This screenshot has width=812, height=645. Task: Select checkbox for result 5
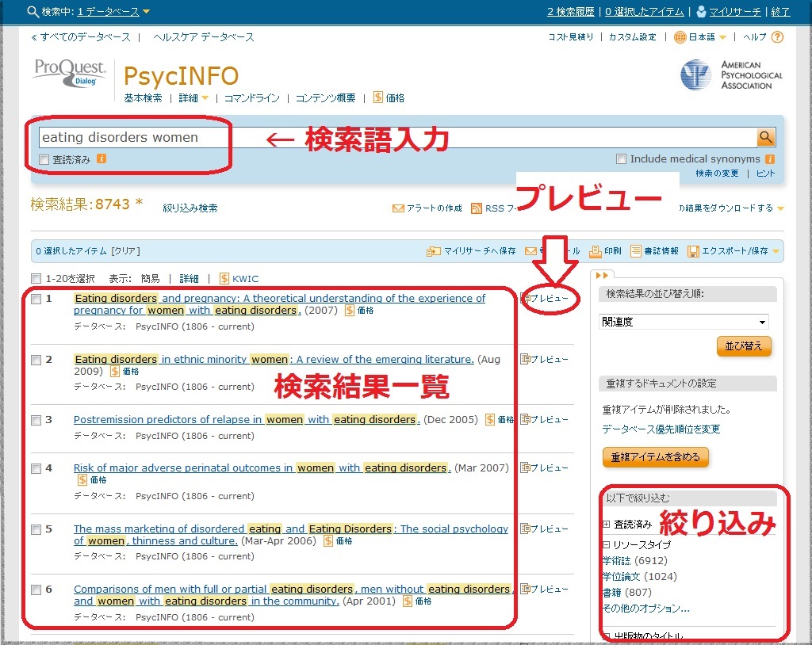point(36,529)
